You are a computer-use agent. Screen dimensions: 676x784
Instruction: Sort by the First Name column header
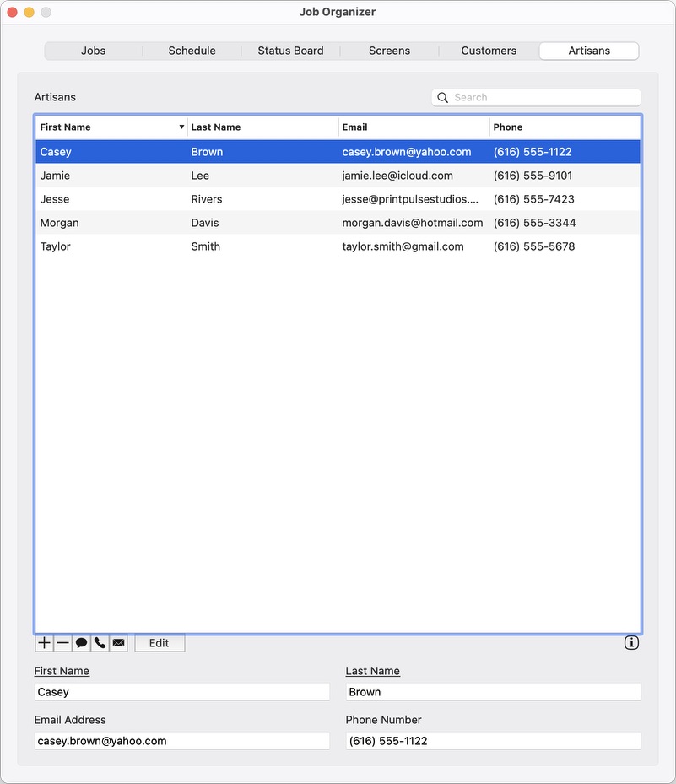[x=110, y=127]
